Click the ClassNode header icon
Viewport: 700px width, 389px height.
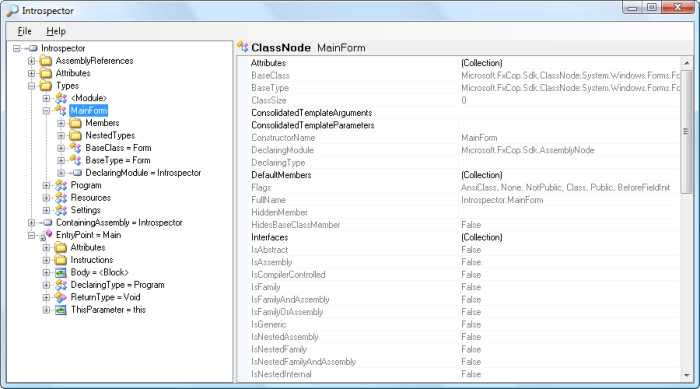tap(243, 46)
